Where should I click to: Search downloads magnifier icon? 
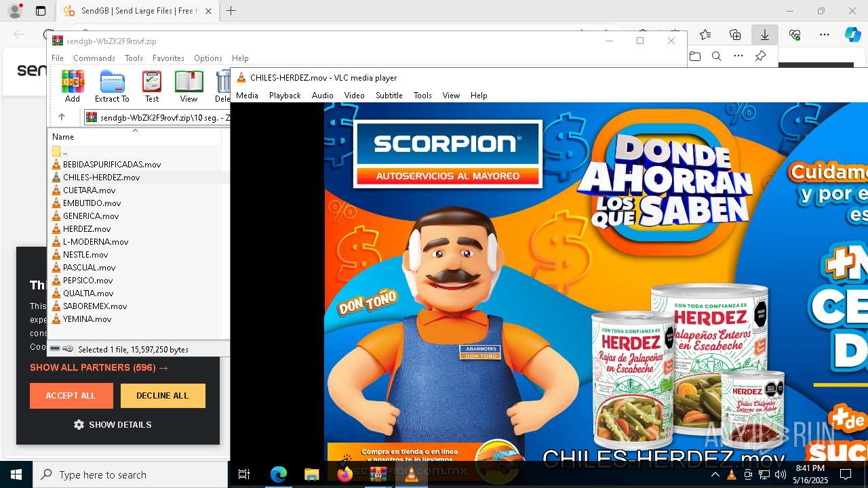coord(717,56)
